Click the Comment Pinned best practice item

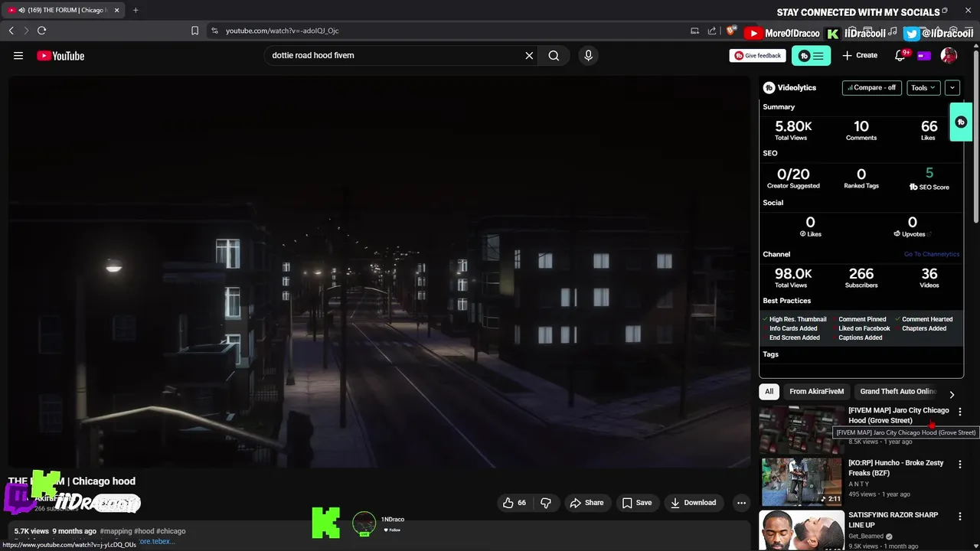coord(862,319)
